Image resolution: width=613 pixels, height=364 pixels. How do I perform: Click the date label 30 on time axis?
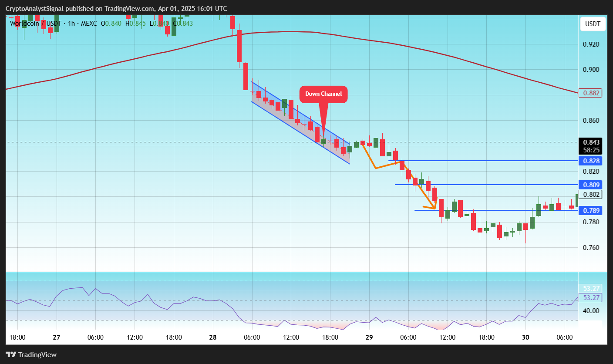[525, 337]
